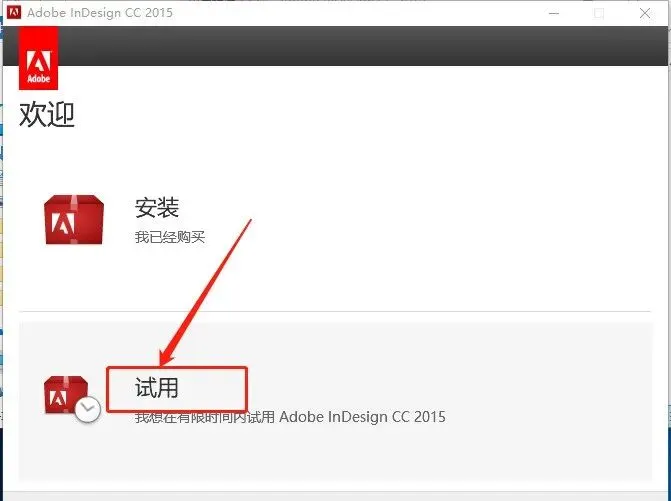This screenshot has height=501, width=671.
Task: Click the red Install package icon
Action: (74, 219)
